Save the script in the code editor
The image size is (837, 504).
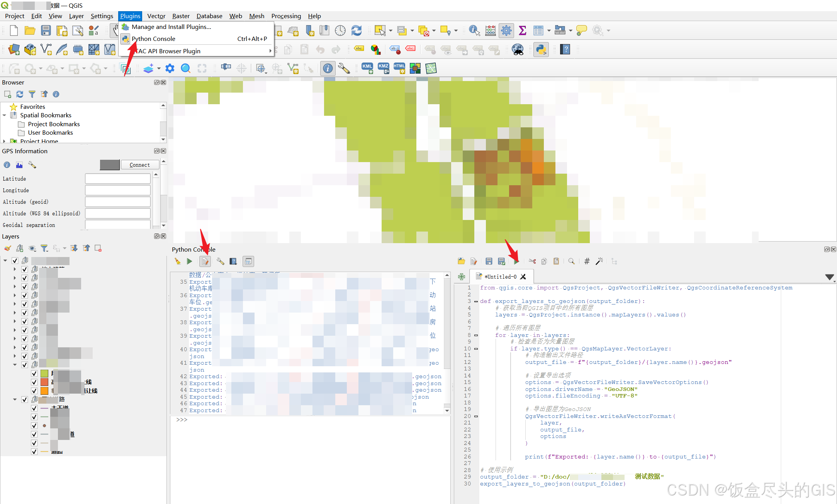pos(489,261)
